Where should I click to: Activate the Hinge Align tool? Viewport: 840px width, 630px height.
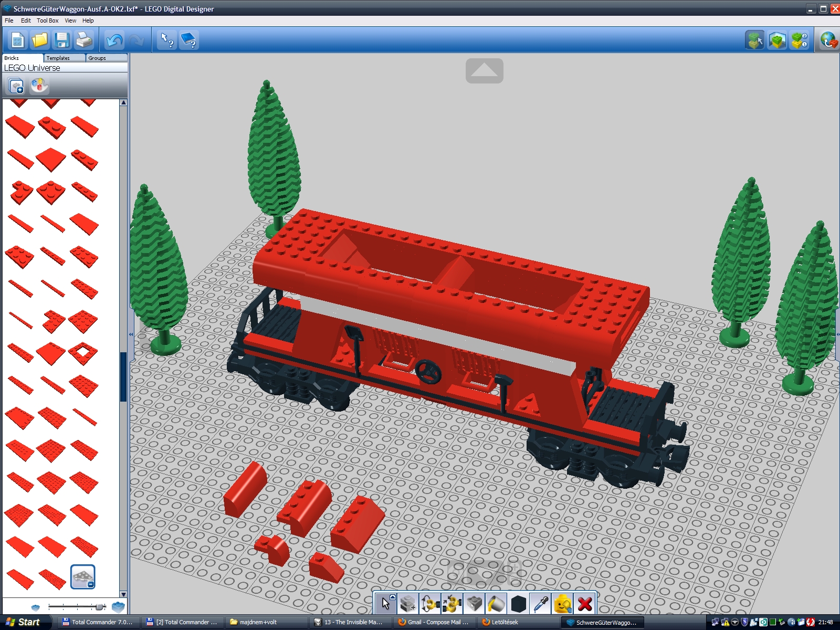(x=452, y=604)
